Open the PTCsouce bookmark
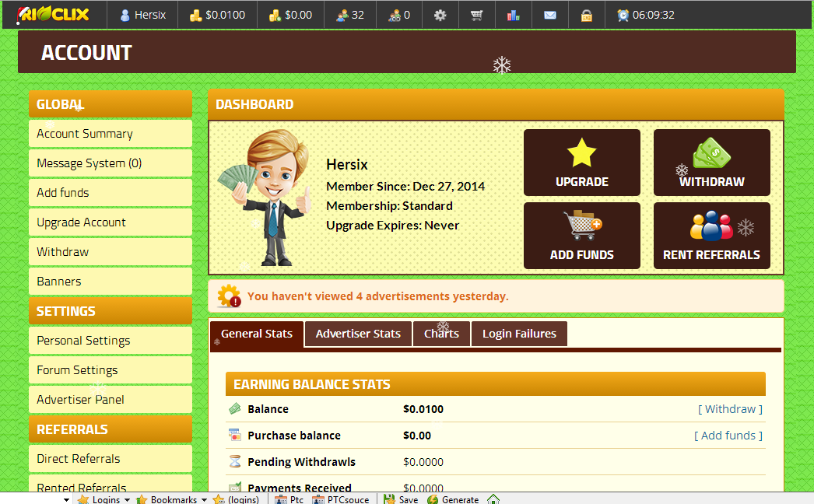Image resolution: width=814 pixels, height=504 pixels. point(341,499)
